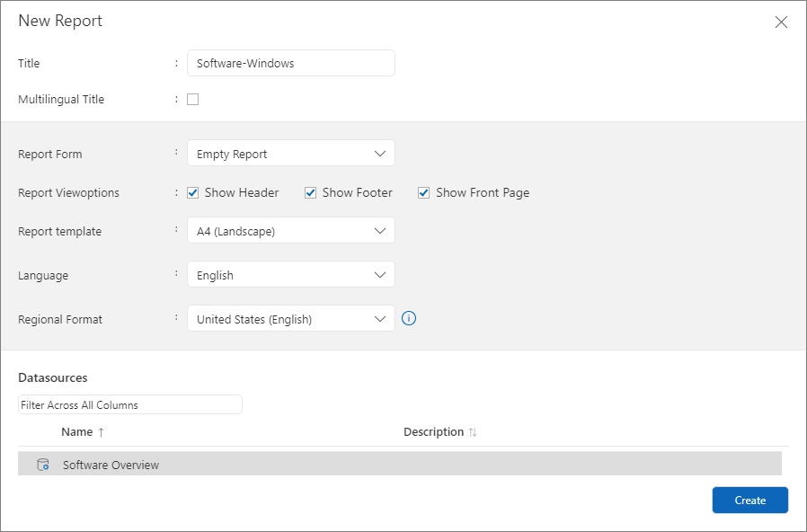Click the Name column header
The height and width of the screenshot is (532, 807).
[76, 432]
